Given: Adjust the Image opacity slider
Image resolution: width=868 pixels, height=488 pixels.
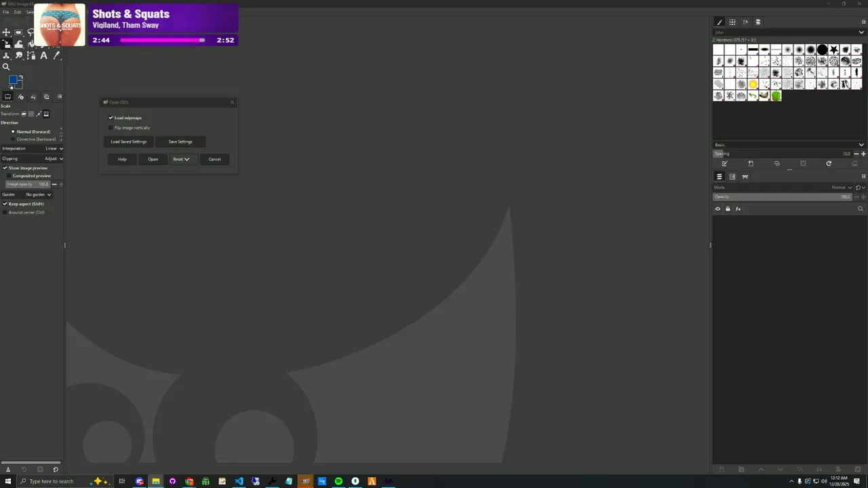Looking at the screenshot, I should click(28, 184).
